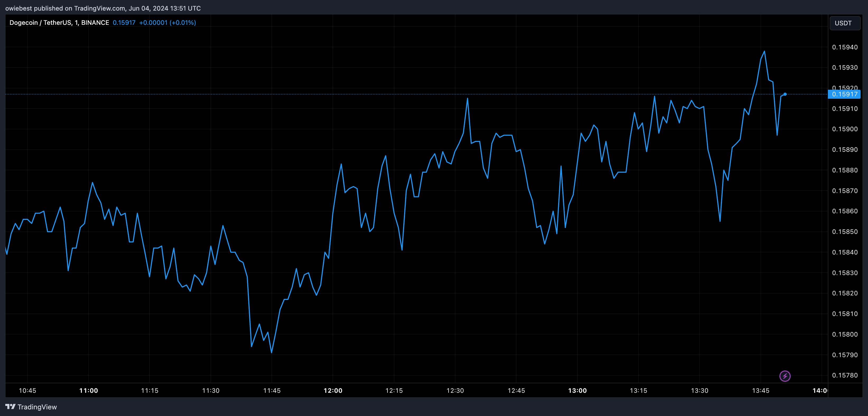The height and width of the screenshot is (416, 868).
Task: Click the 0.15830 price axis label
Action: [x=845, y=273]
